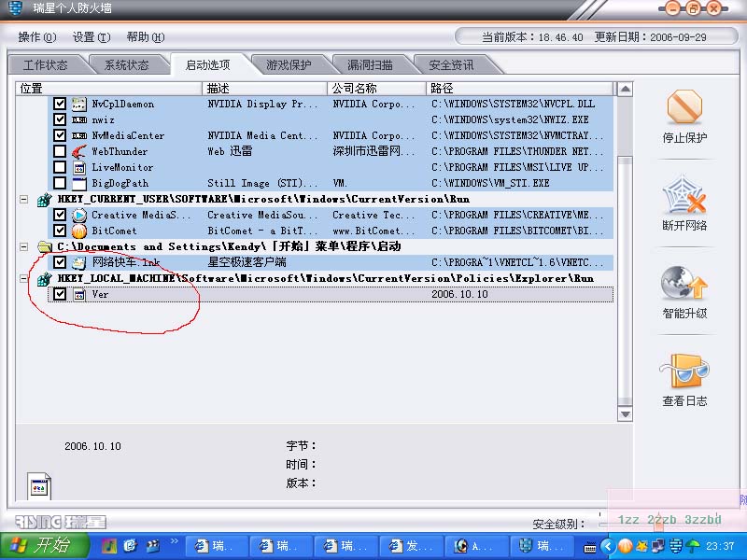
Task: Expand hidden system tray icons arrow
Action: click(x=608, y=546)
